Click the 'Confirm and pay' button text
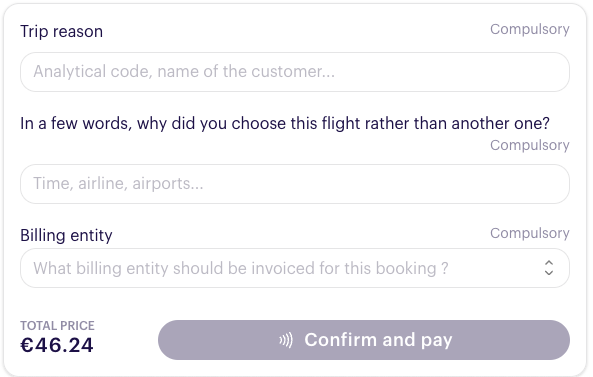 coord(378,340)
